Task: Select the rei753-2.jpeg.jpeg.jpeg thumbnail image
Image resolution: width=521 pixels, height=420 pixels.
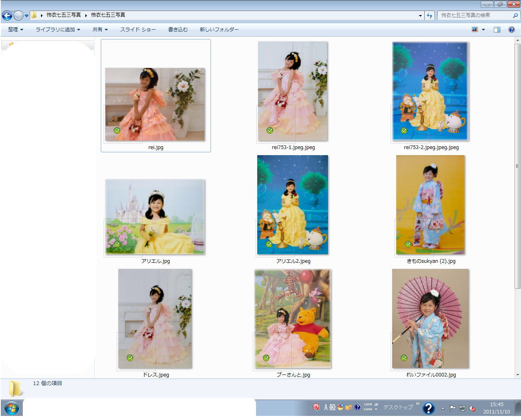Action: pos(430,91)
